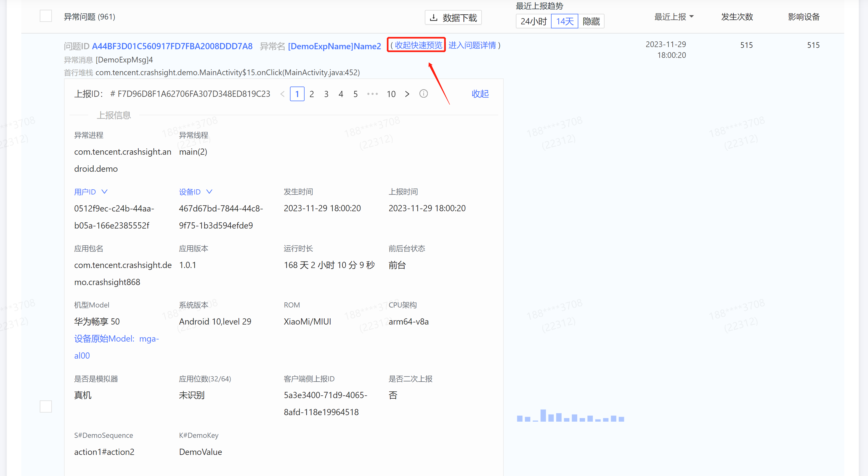Click the report trend bar chart thumbnail

[x=570, y=415]
